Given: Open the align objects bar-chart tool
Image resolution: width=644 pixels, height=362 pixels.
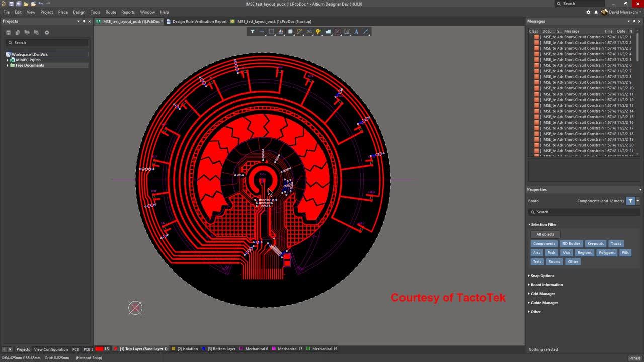Looking at the screenshot, I should (281, 32).
